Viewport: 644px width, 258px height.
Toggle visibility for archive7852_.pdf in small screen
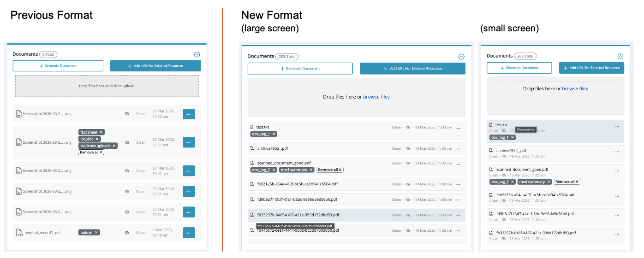pyautogui.click(x=504, y=156)
